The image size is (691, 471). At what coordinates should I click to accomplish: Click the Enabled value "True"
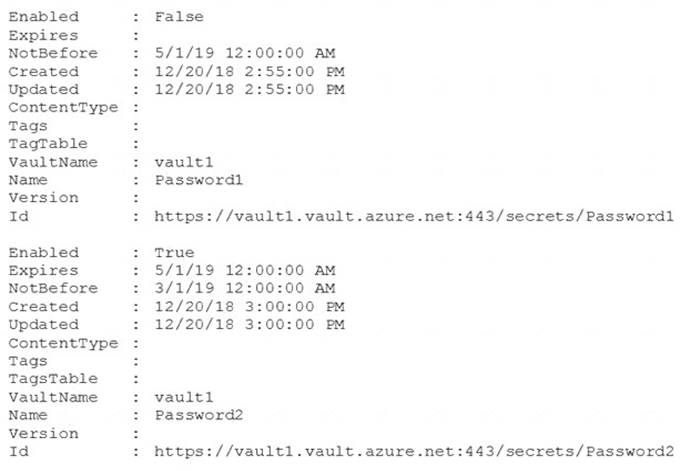[x=175, y=253]
